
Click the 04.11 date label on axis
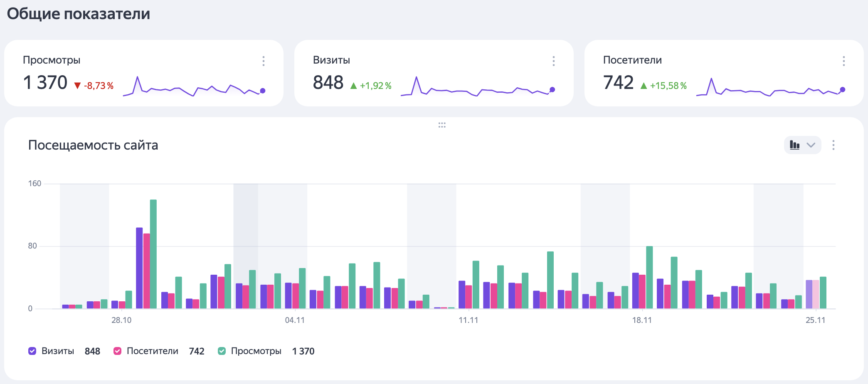(x=295, y=320)
